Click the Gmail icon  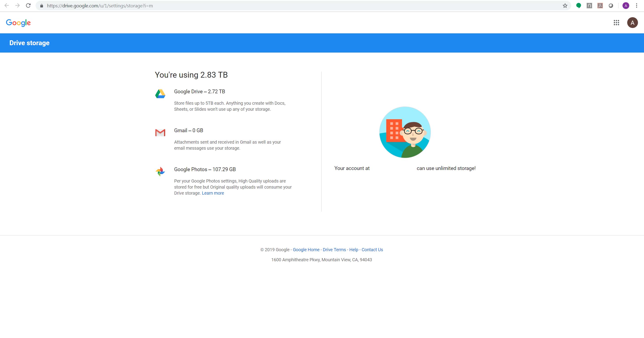point(160,132)
